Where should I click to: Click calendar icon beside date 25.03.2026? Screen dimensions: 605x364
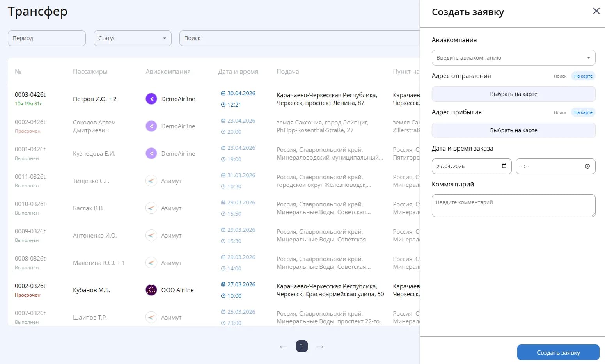(x=223, y=312)
